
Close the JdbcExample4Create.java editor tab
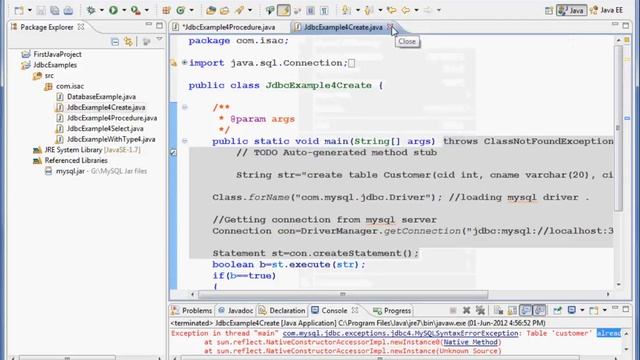pyautogui.click(x=390, y=27)
